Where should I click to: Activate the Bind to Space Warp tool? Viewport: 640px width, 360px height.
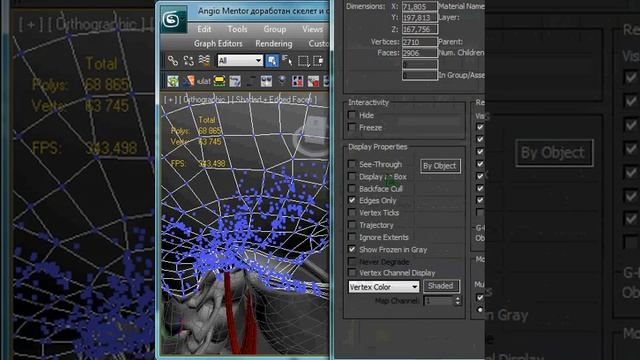point(204,61)
